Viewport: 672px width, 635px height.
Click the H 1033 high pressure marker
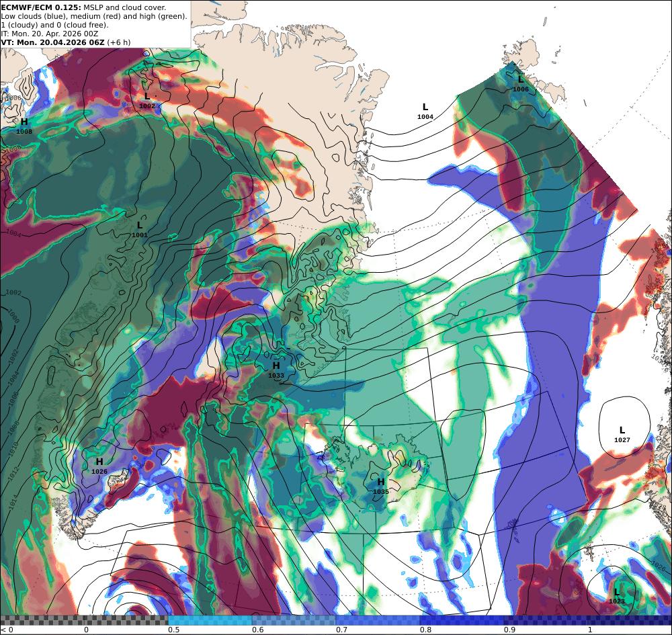pos(276,370)
